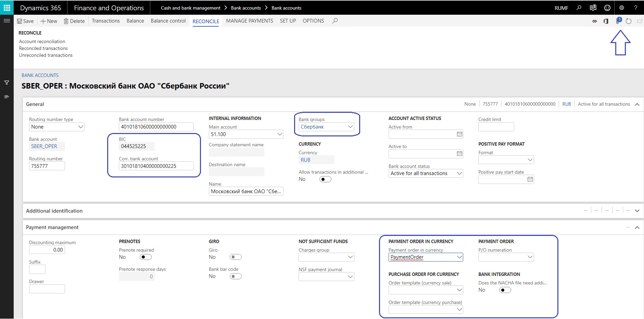Open Bank groups dropdown

click(x=350, y=127)
